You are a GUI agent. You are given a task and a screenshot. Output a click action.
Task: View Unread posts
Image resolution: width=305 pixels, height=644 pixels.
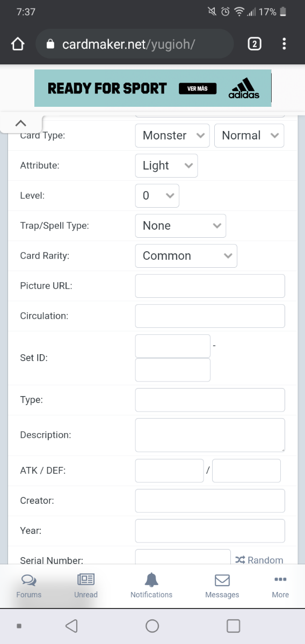tap(86, 586)
